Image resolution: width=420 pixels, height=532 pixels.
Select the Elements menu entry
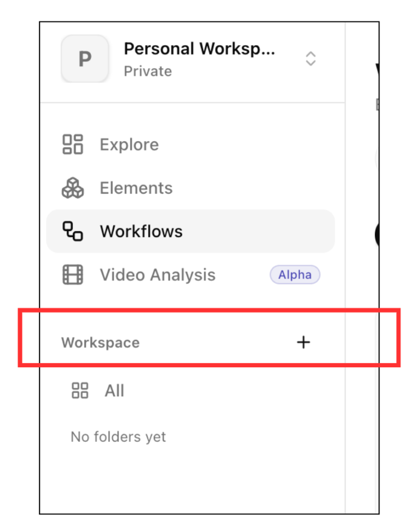136,188
